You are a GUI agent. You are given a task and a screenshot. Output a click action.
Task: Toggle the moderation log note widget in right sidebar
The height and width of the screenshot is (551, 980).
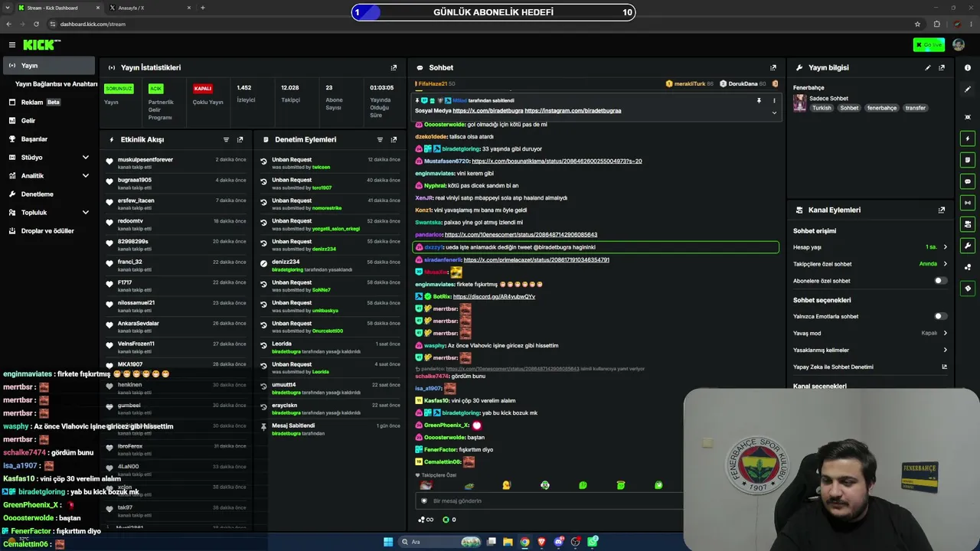tap(968, 160)
